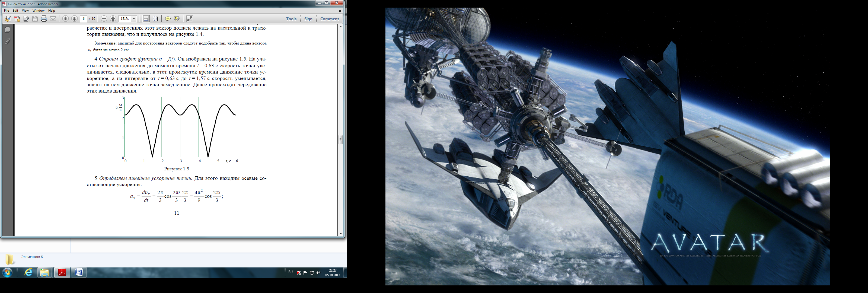Image resolution: width=868 pixels, height=293 pixels.
Task: Open the Edit menu
Action: 15,11
